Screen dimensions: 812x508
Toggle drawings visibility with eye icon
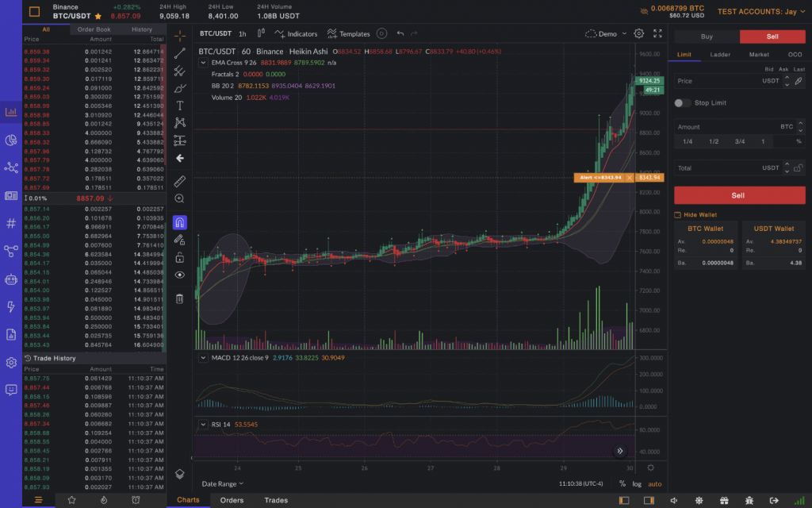point(180,275)
